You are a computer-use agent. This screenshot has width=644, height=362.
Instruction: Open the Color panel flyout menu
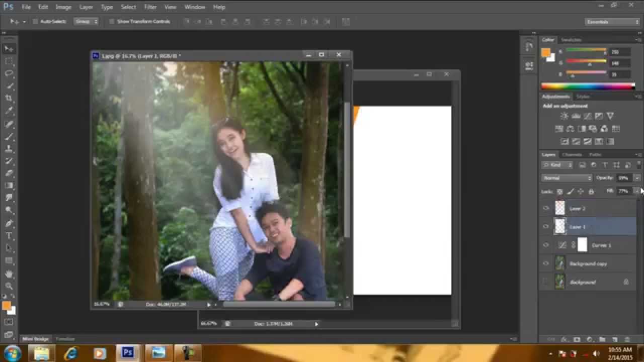(x=638, y=40)
